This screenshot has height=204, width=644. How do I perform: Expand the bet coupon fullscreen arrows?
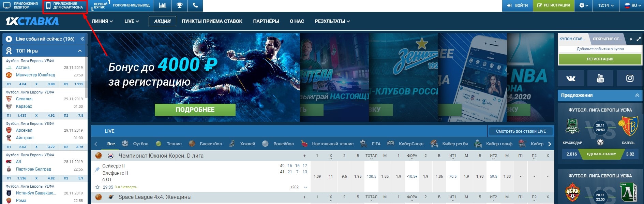639,39
